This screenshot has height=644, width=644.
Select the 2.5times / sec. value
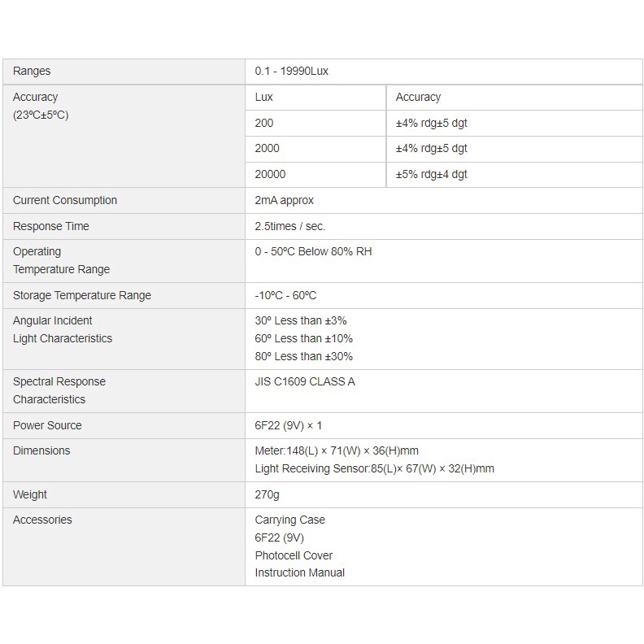coord(290,227)
